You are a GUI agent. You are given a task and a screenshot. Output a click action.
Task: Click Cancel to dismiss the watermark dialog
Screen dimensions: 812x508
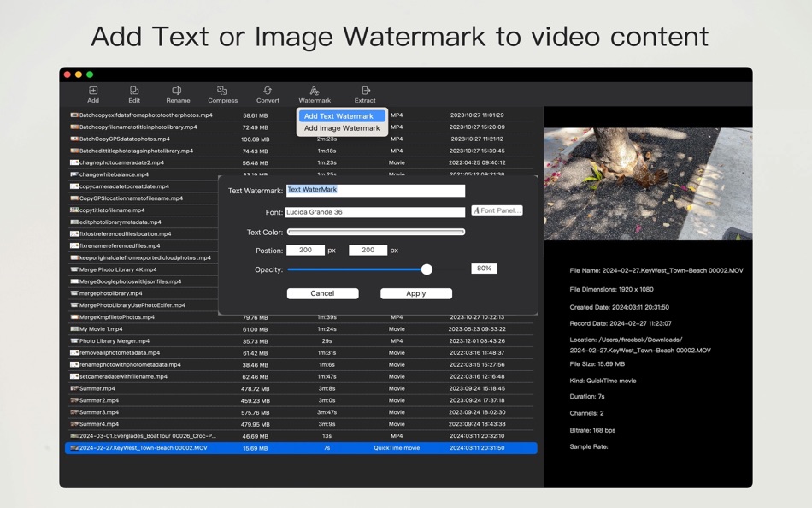(322, 292)
